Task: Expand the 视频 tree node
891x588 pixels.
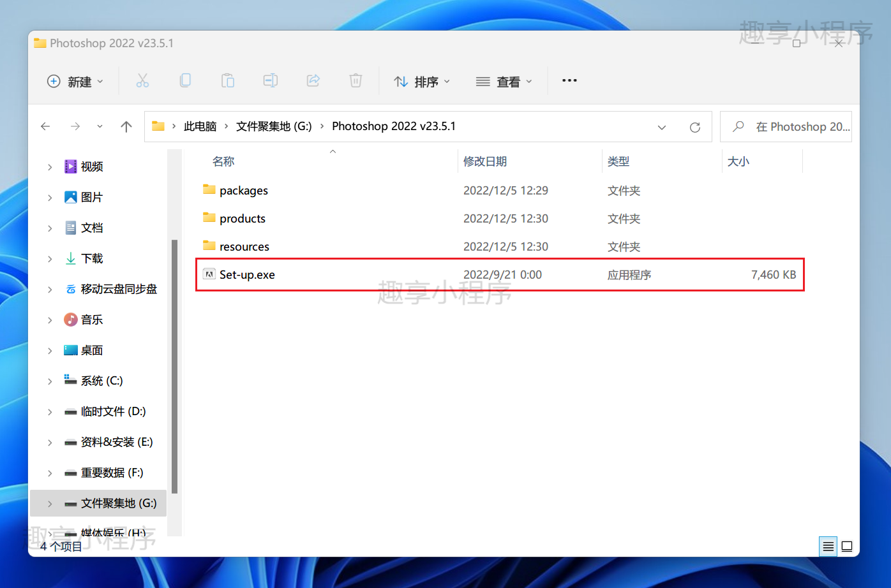Action: [50, 166]
